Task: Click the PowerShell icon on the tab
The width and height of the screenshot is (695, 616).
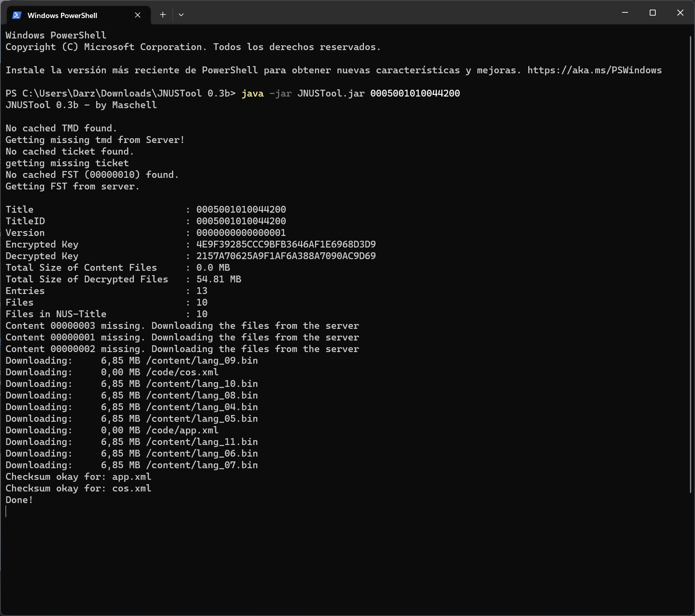Action: (17, 15)
